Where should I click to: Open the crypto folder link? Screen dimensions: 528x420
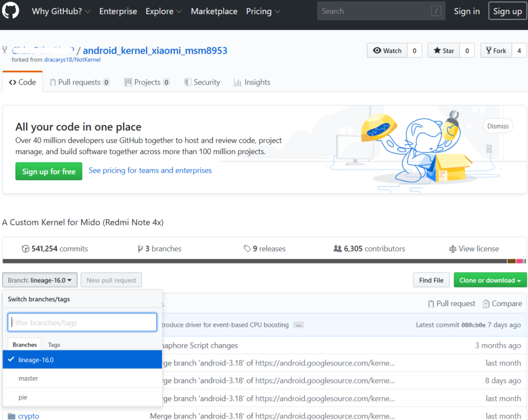(28, 416)
